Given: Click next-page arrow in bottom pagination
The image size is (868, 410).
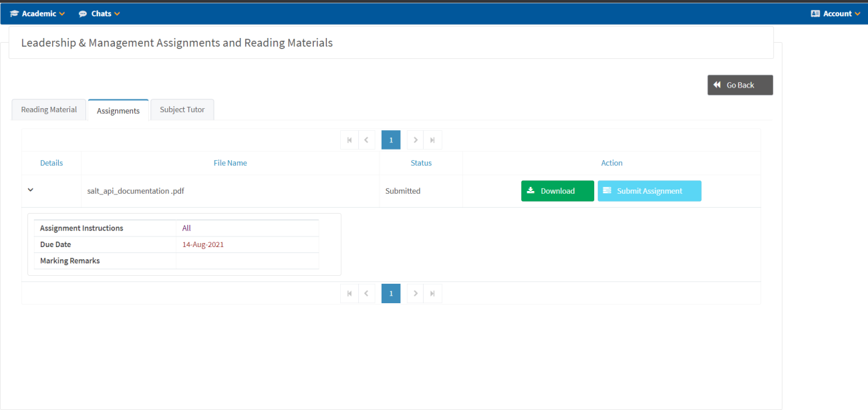Looking at the screenshot, I should (x=416, y=293).
